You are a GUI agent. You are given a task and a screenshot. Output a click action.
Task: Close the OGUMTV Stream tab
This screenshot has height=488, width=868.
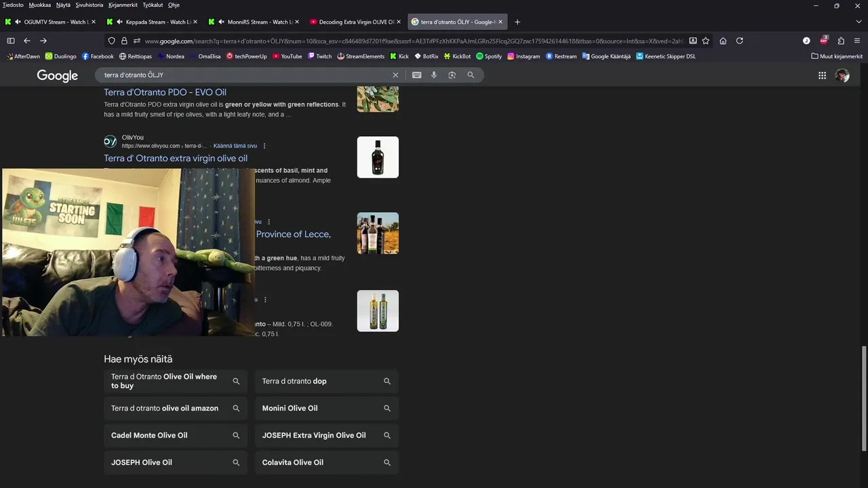[93, 22]
